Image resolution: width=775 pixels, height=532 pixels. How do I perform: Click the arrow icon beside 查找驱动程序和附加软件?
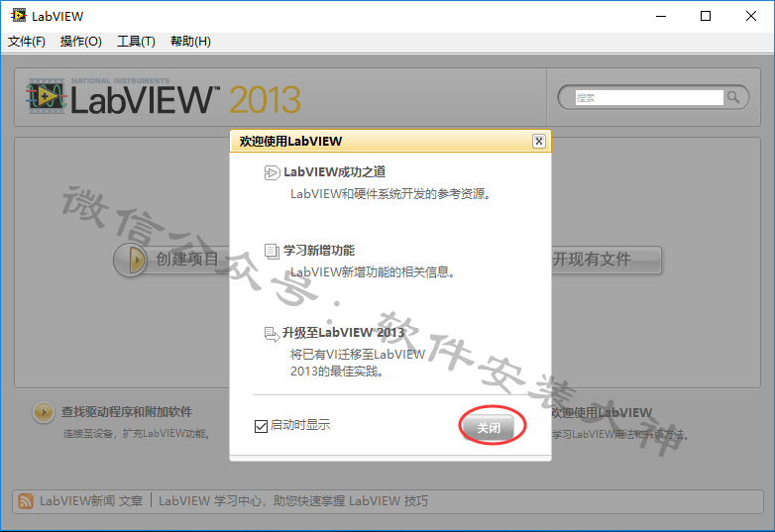(44, 412)
